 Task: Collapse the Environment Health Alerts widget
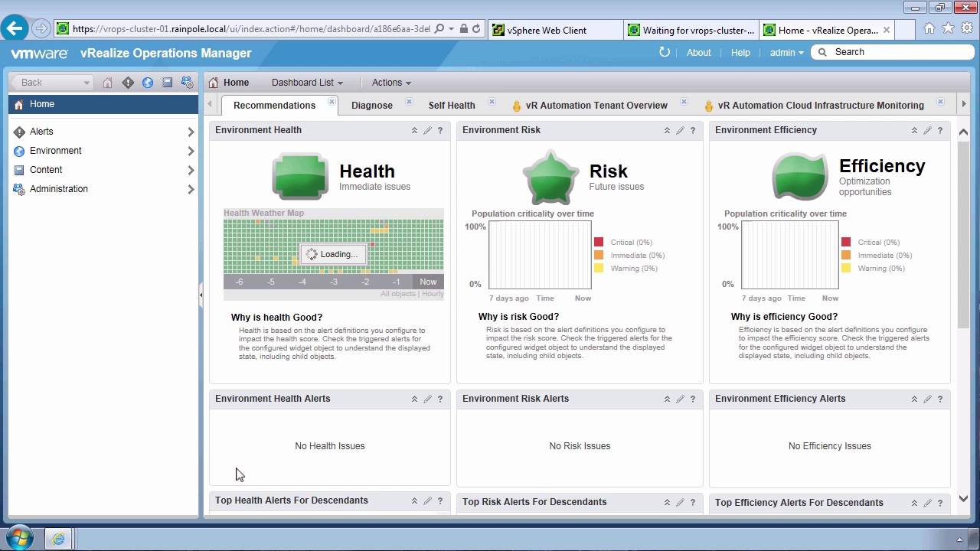click(x=414, y=399)
